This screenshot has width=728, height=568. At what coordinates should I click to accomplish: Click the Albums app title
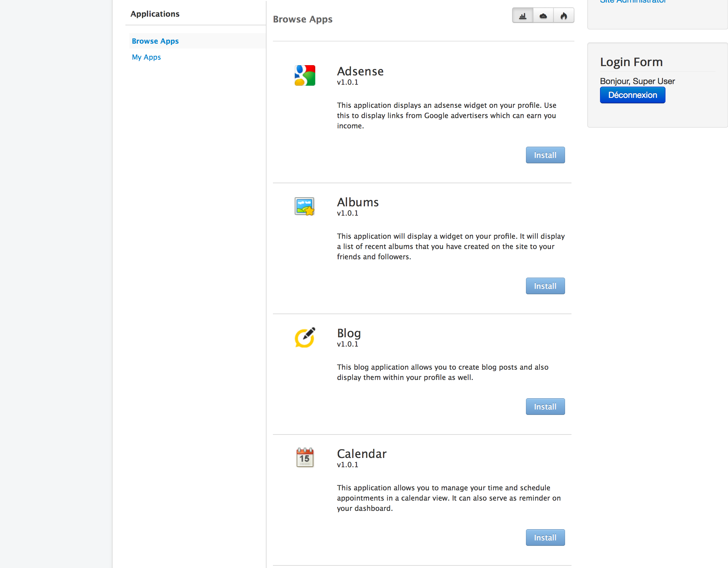point(358,202)
